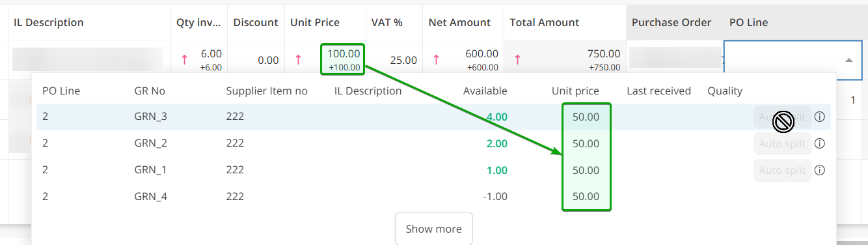Click the Purchase Order column header

[x=671, y=22]
